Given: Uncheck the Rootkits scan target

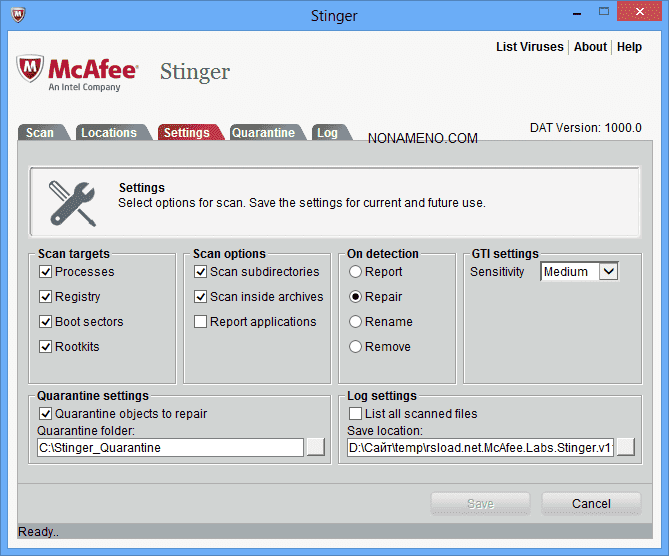Looking at the screenshot, I should tap(45, 347).
